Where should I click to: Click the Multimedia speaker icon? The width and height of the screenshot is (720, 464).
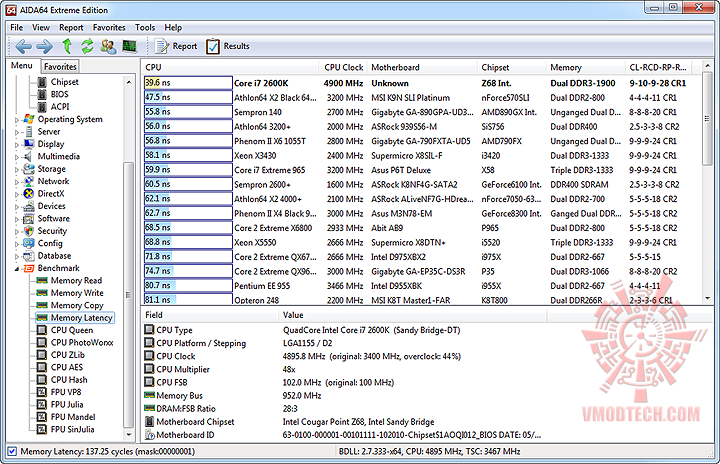tap(29, 156)
